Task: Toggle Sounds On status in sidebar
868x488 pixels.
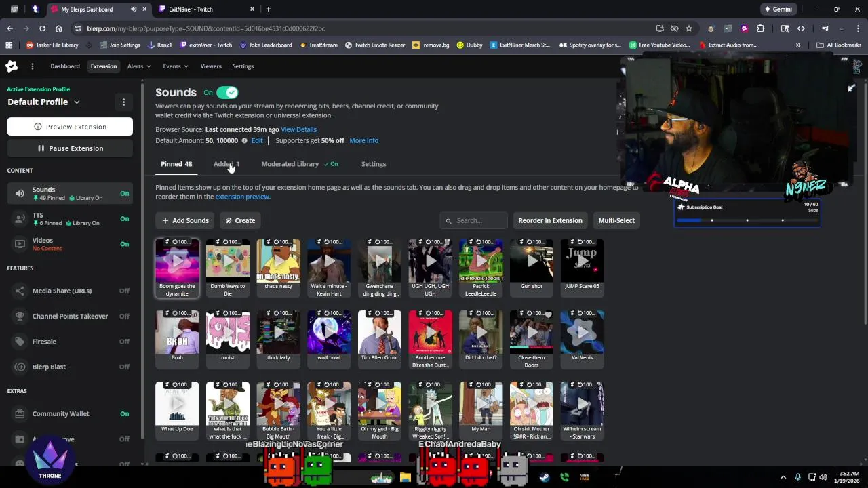Action: [x=125, y=193]
